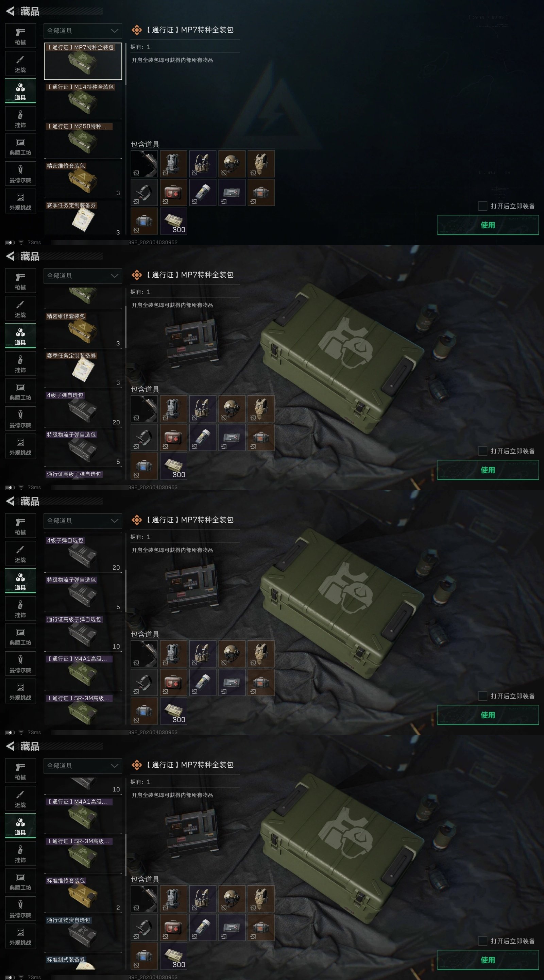Screen dimensions: 544x980
Task: Open 外观挑战 icon in the second screenshot
Action: (x=20, y=446)
